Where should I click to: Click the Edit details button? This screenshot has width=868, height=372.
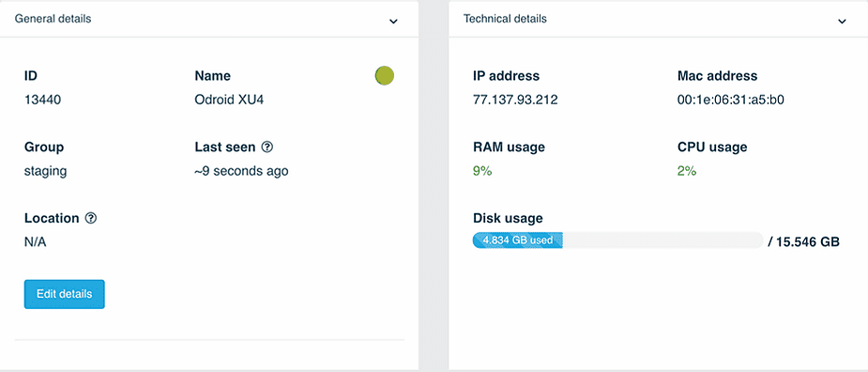click(x=64, y=294)
